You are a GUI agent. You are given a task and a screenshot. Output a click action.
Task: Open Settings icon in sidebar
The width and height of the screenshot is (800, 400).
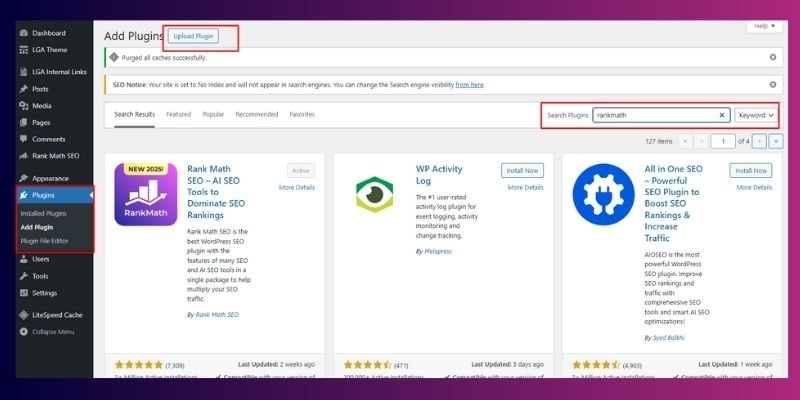23,293
